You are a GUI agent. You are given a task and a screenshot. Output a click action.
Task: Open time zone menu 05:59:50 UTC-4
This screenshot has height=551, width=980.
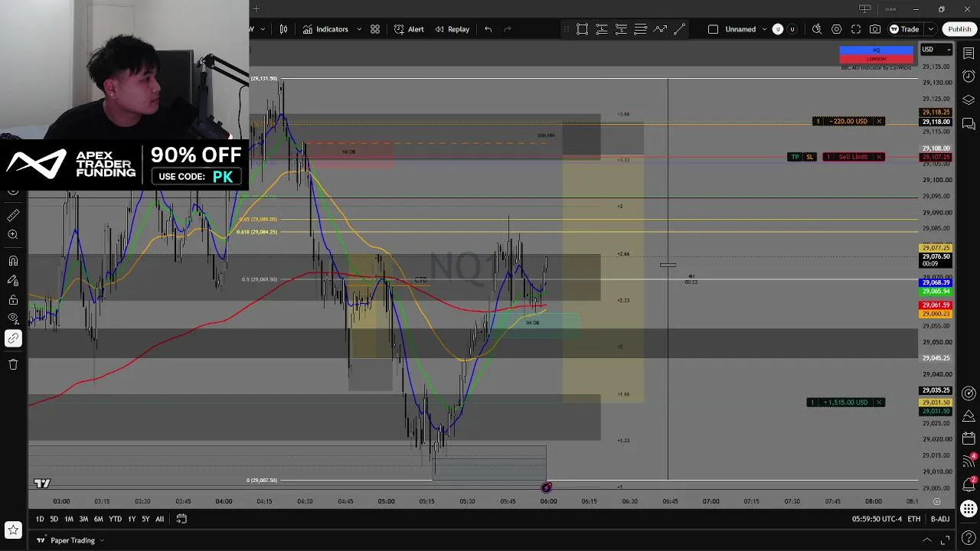coord(877,519)
